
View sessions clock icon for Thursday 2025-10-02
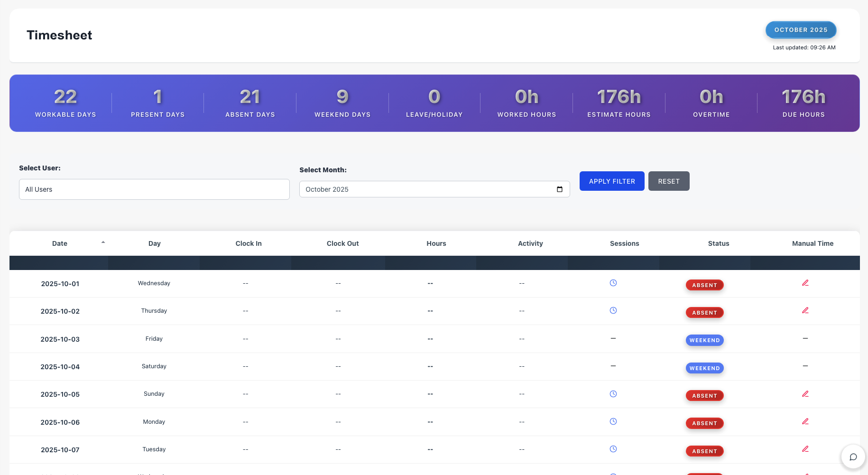point(613,310)
